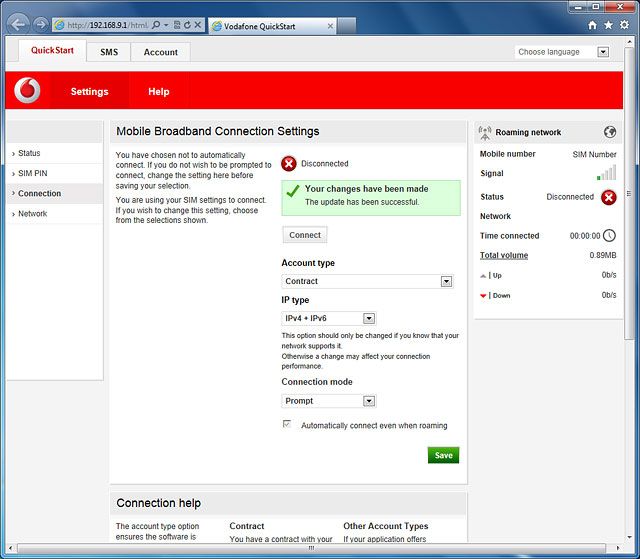Open the Connection mode dropdown
Viewport: 640px width, 559px height.
[369, 401]
